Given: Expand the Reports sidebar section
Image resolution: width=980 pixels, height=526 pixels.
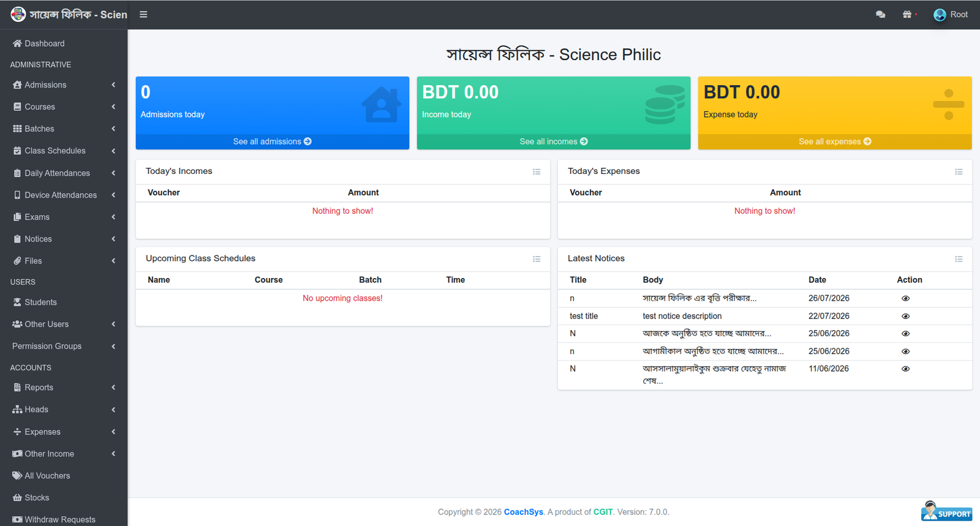Looking at the screenshot, I should [64, 388].
